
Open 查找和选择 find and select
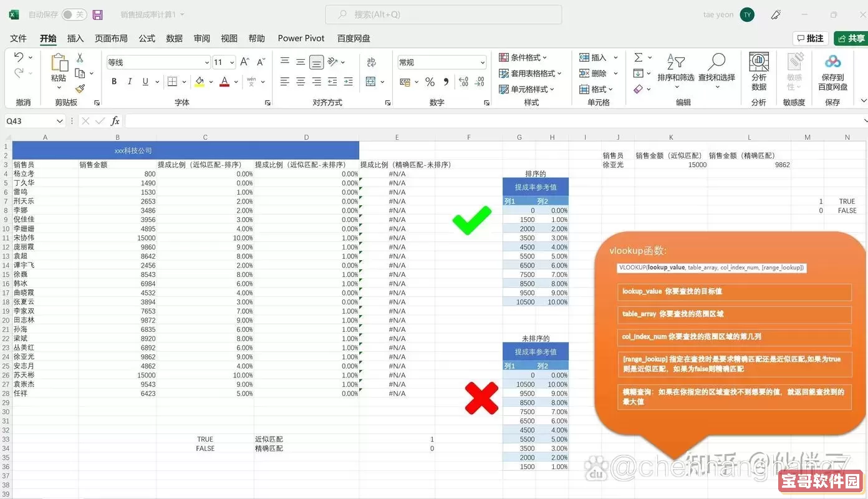pos(716,69)
